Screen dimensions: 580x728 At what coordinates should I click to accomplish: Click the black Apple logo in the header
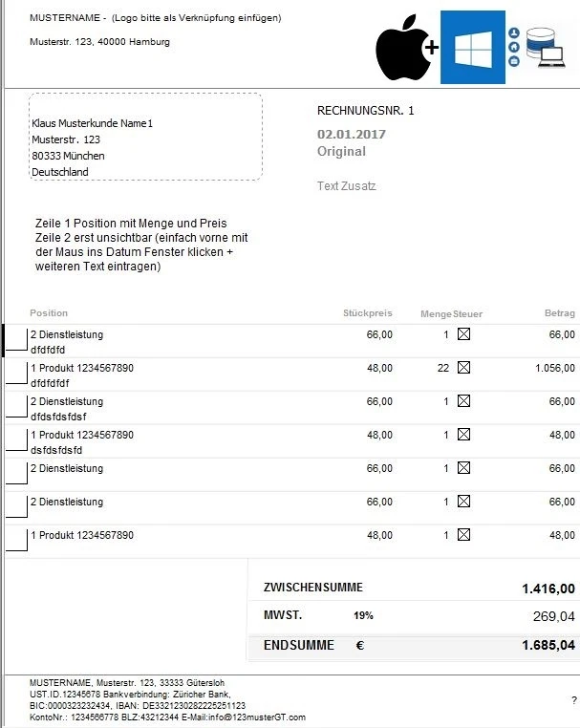coord(403,48)
